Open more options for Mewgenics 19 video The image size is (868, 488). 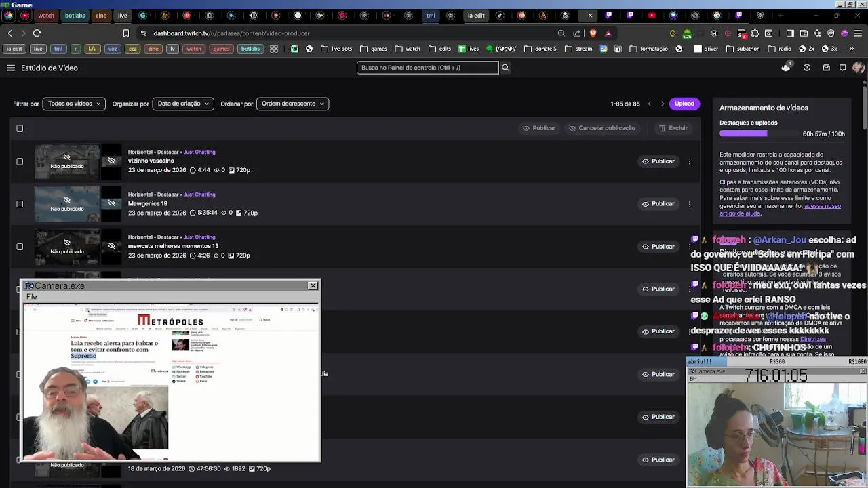(x=690, y=204)
